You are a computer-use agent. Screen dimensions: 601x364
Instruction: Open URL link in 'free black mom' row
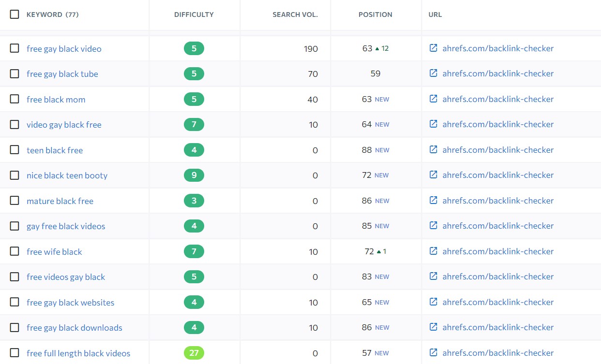point(498,99)
